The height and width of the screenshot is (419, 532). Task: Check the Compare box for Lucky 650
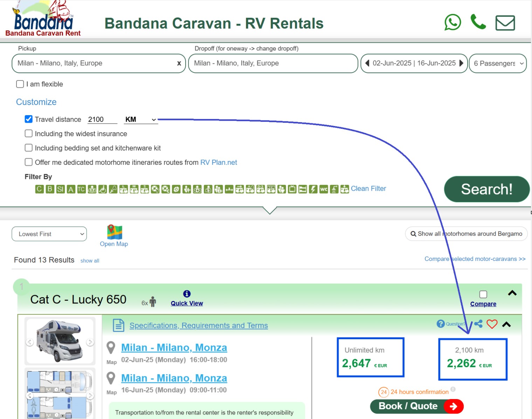(x=483, y=294)
